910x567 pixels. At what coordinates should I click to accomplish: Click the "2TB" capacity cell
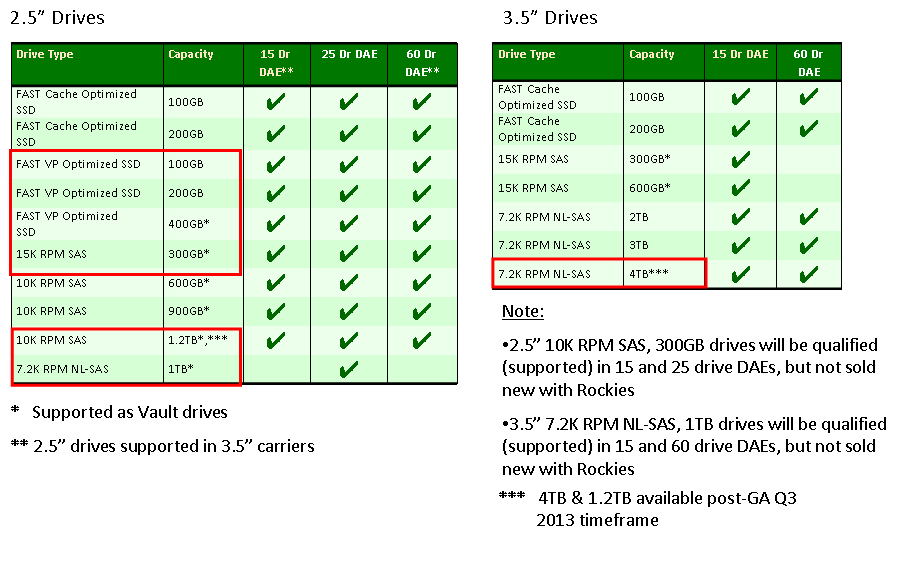coord(639,217)
